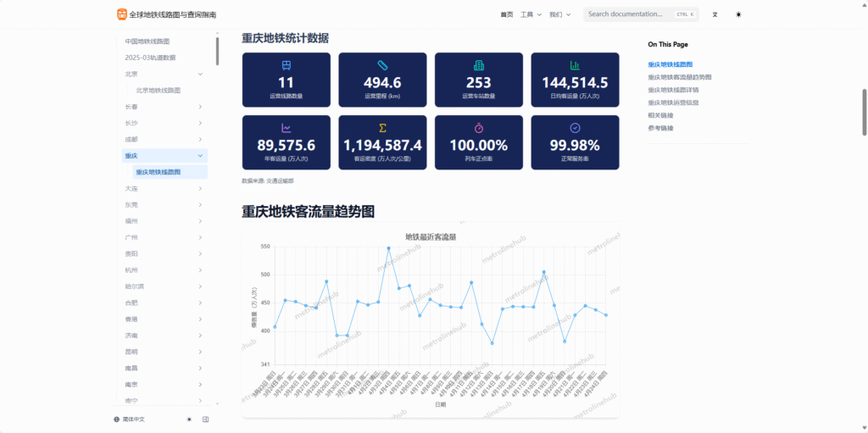Jump to 重庆地铁运营信息 section link
Image resolution: width=868 pixels, height=433 pixels.
674,103
